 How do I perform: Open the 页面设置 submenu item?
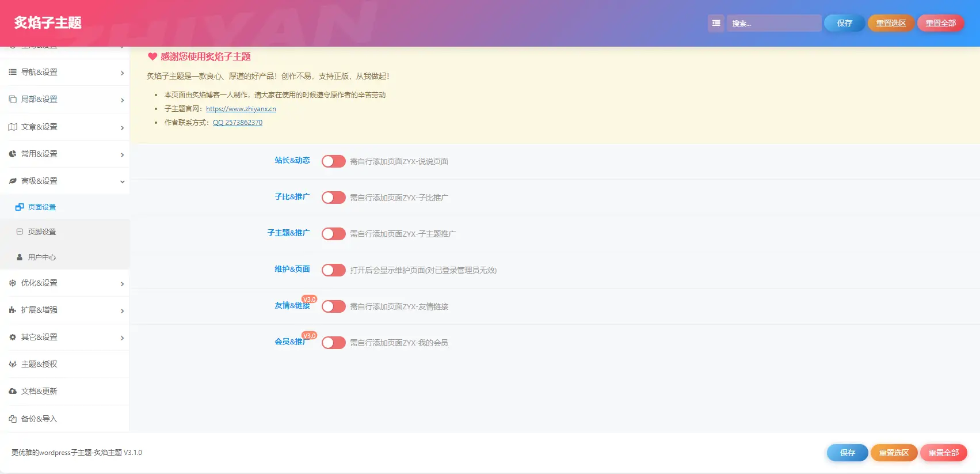click(64, 207)
